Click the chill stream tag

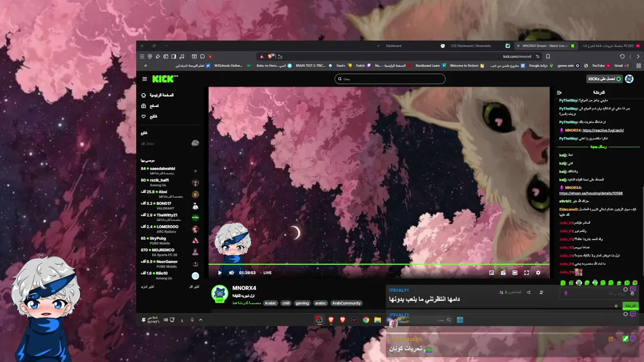point(286,303)
